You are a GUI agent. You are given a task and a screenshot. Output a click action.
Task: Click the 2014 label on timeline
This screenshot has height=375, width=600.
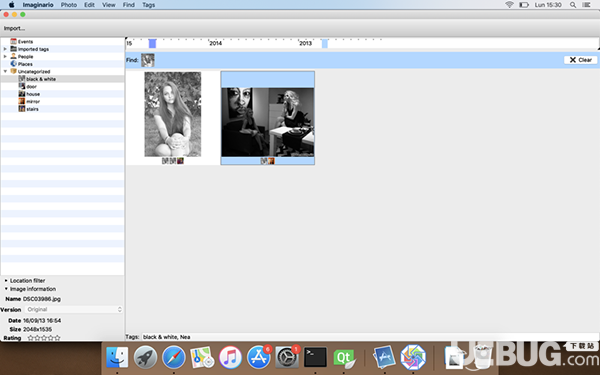(x=215, y=43)
